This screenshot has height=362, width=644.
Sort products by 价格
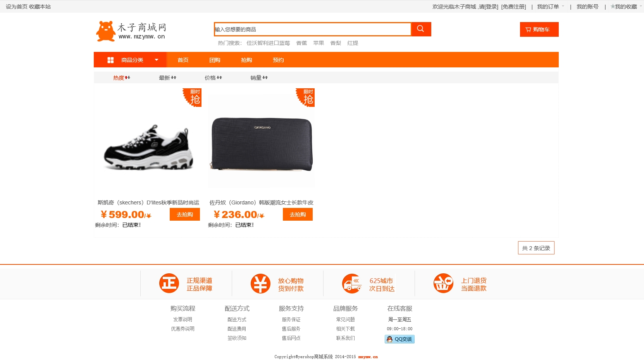[x=213, y=78]
